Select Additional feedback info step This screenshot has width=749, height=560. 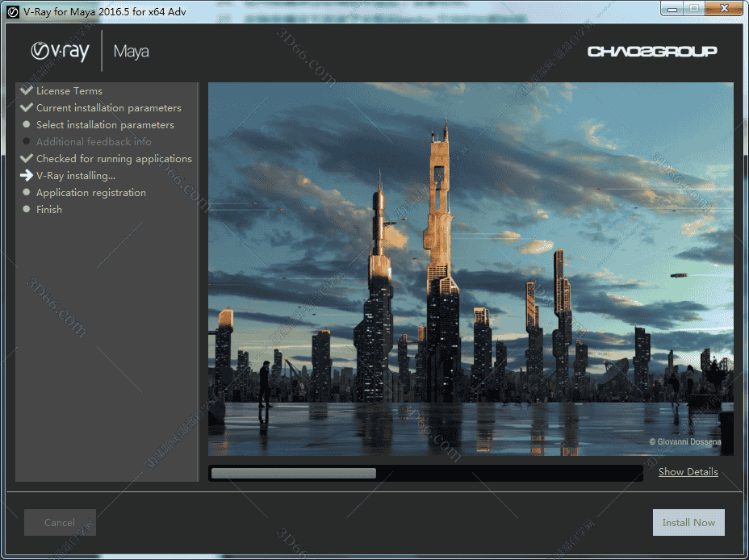point(94,142)
